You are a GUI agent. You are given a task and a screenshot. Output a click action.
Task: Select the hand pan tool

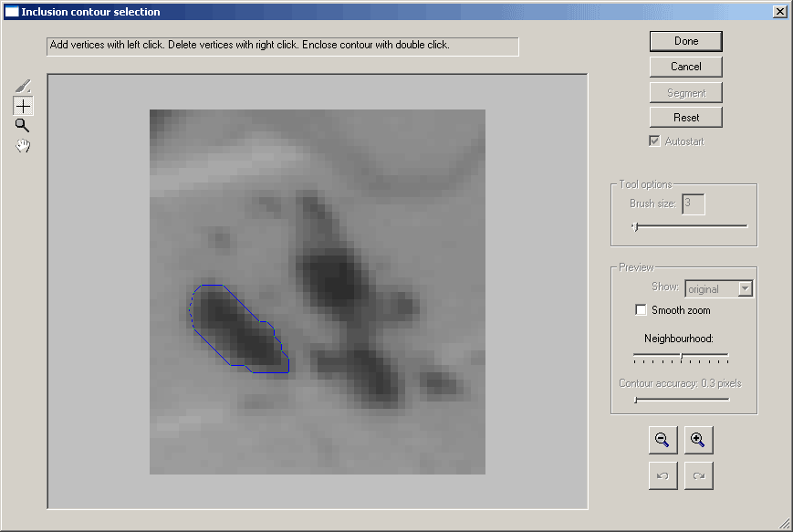pyautogui.click(x=23, y=145)
